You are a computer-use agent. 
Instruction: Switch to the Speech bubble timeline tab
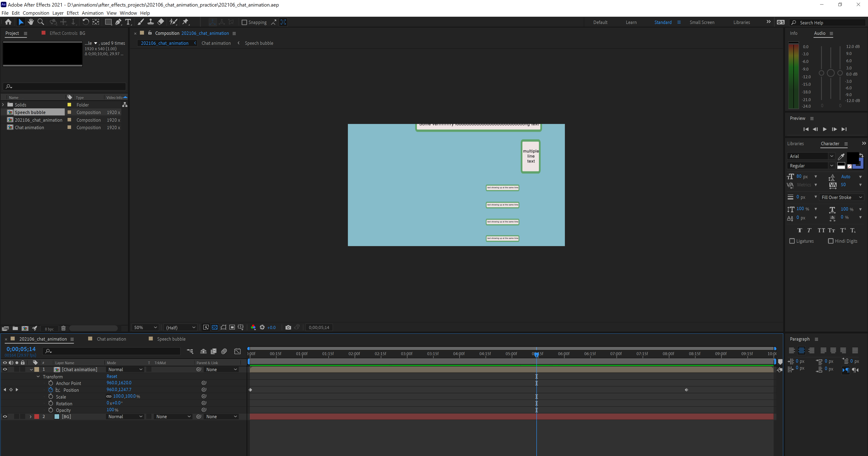tap(171, 339)
